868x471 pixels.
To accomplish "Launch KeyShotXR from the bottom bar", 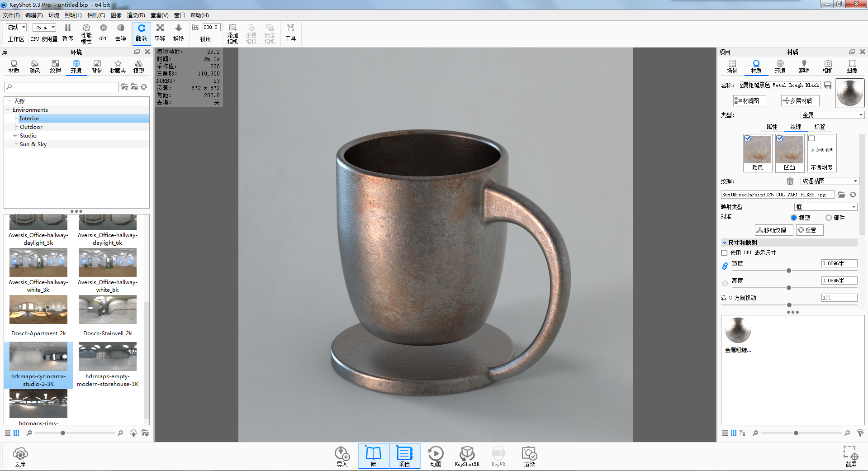I will [x=467, y=457].
